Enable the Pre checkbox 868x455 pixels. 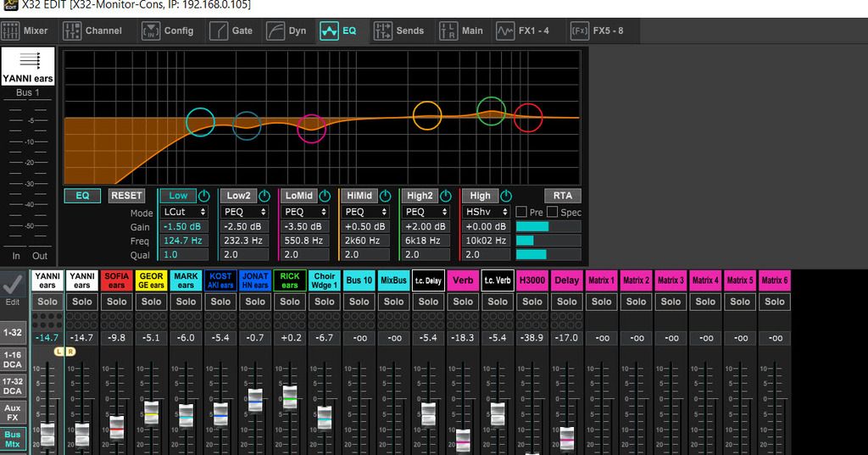point(521,212)
